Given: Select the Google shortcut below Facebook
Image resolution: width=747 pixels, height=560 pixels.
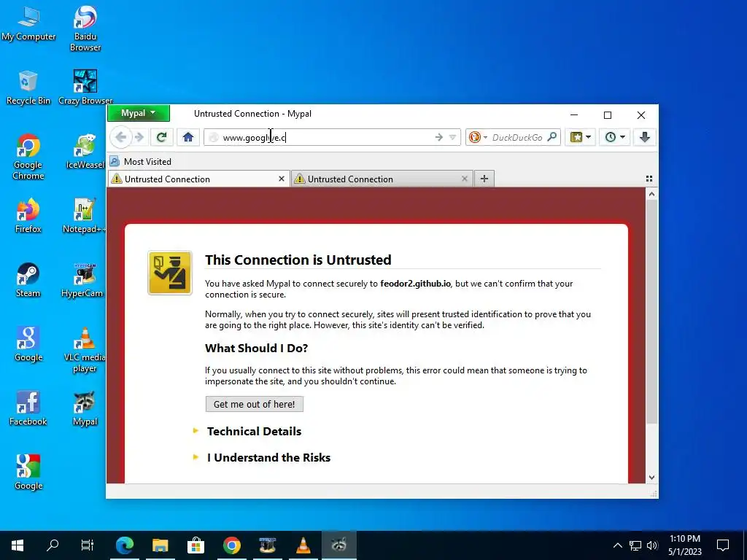Looking at the screenshot, I should pyautogui.click(x=28, y=472).
